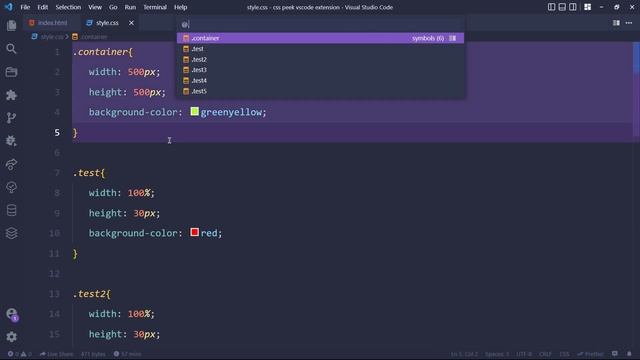Open Run and Debug bug icon

11,141
